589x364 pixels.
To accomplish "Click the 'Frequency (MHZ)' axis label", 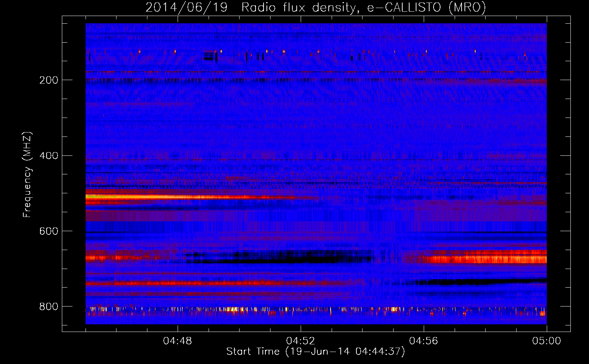I will point(27,174).
